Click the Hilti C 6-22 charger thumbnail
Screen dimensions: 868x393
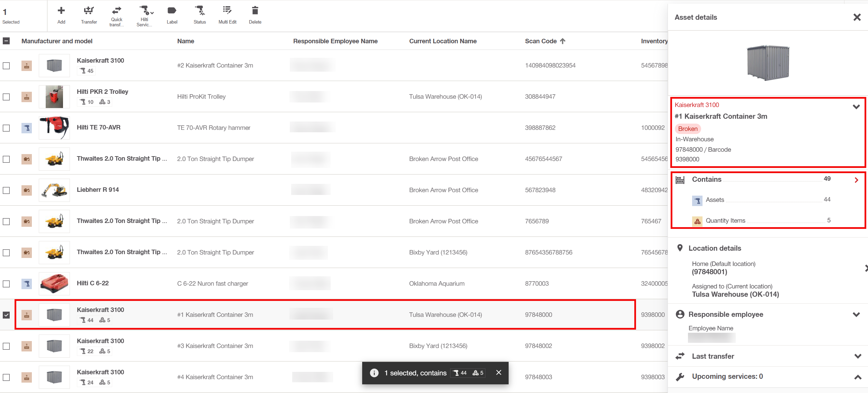[x=54, y=284]
